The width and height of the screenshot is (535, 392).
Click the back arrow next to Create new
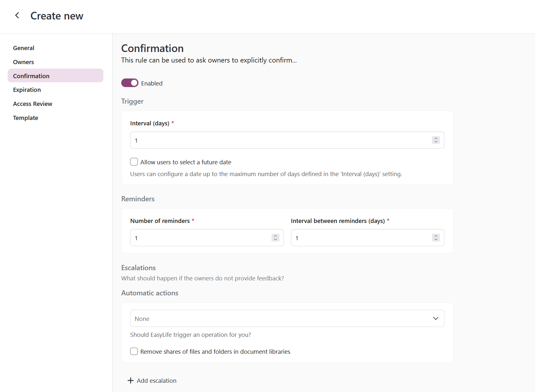(17, 15)
